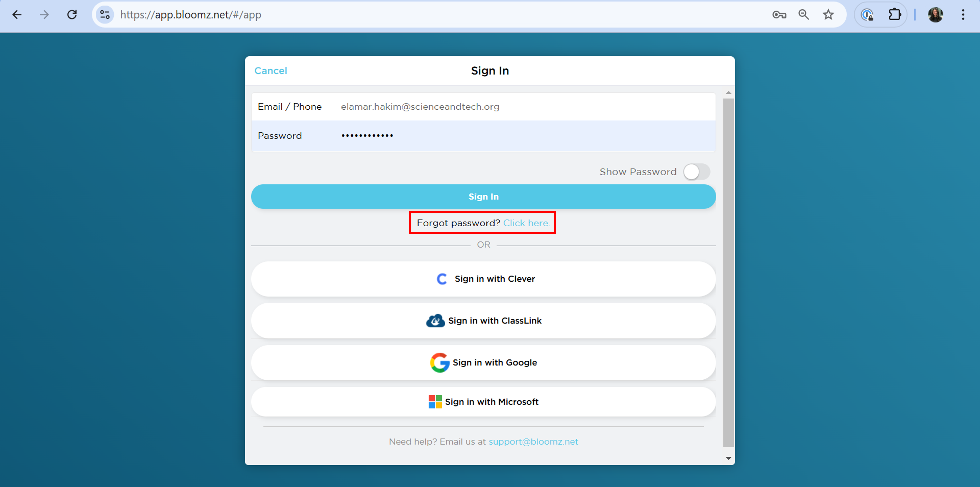Click the dialog's vertical scrollbar thumb
Viewport: 980px width, 487px height.
point(728,273)
